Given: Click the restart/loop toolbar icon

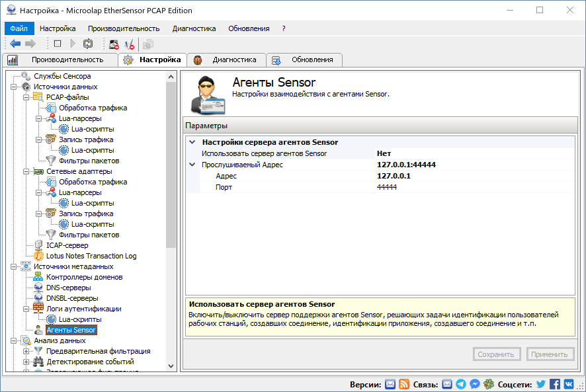Looking at the screenshot, I should pos(87,44).
